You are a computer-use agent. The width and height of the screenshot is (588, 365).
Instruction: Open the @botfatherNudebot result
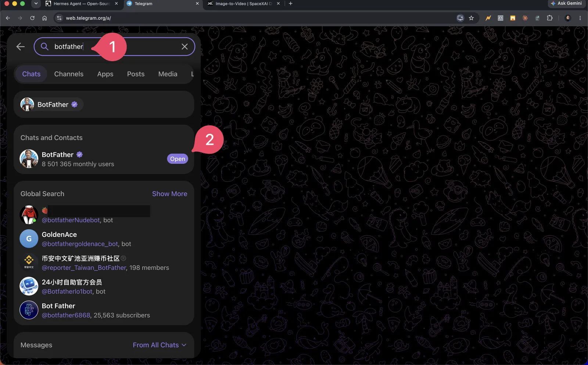[x=104, y=215]
